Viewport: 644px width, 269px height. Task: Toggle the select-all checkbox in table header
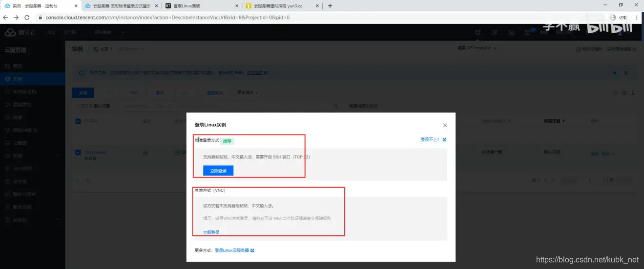pyautogui.click(x=78, y=121)
